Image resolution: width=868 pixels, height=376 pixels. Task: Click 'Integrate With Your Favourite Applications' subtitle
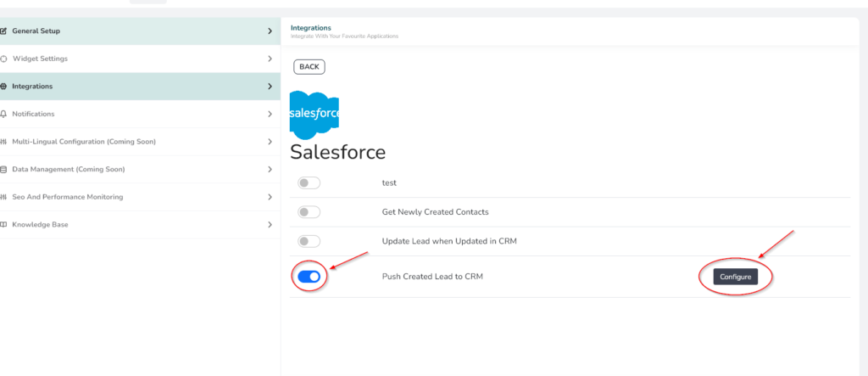tap(344, 36)
